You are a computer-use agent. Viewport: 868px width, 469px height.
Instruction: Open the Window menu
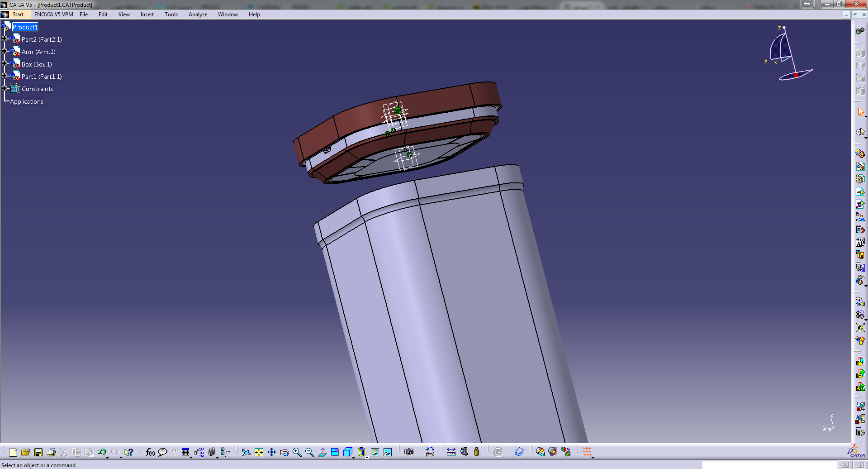(x=228, y=14)
